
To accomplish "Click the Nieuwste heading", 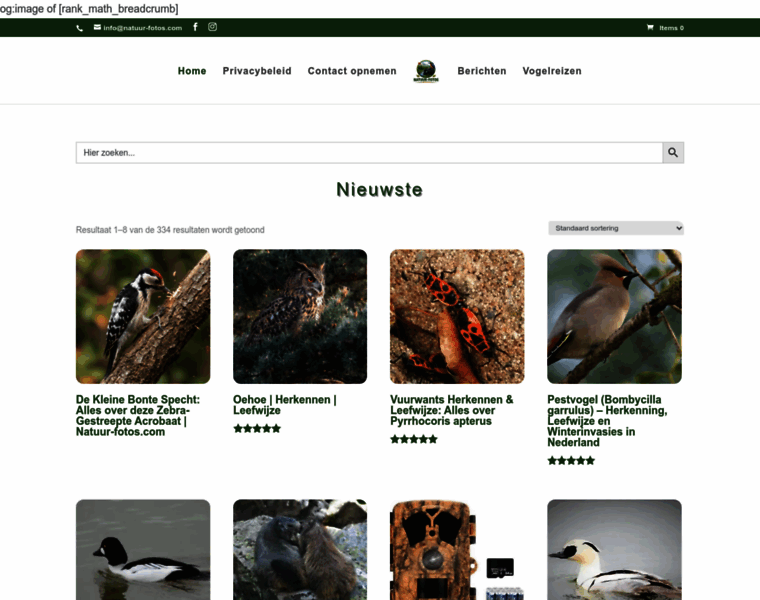I will [x=380, y=190].
